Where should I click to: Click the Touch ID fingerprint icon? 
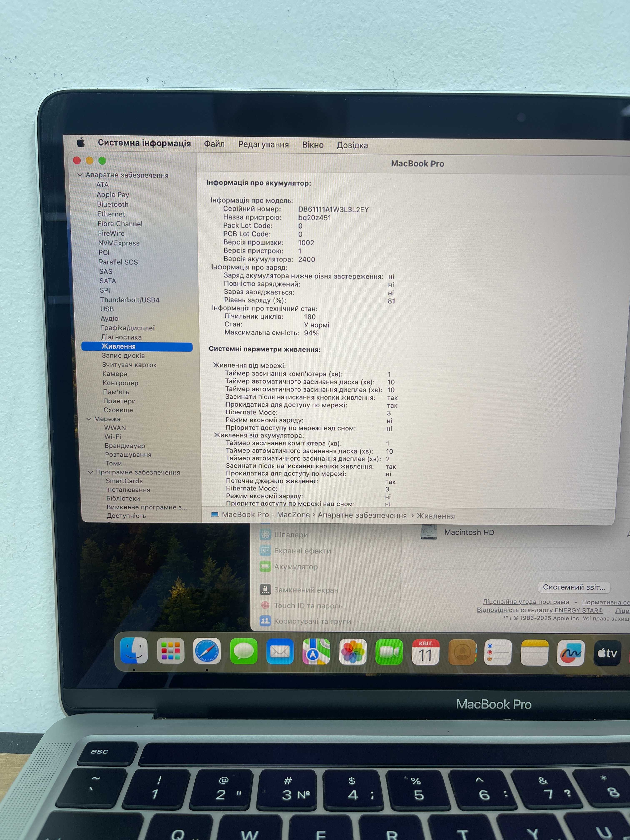(x=265, y=605)
